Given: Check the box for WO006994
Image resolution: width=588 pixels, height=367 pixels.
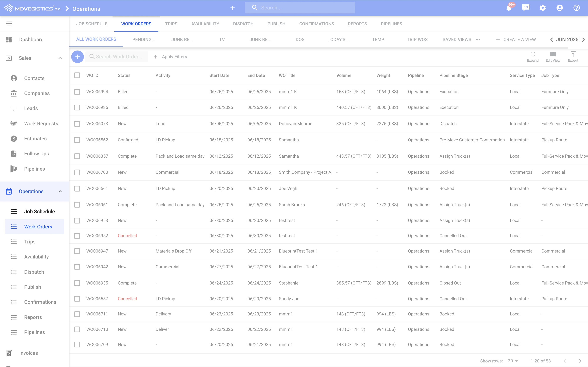Looking at the screenshot, I should point(77,92).
